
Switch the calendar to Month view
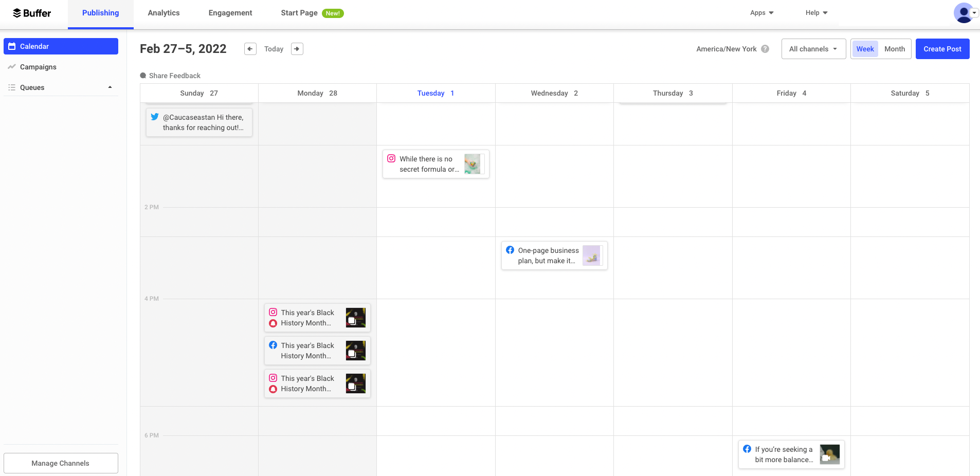(895, 49)
